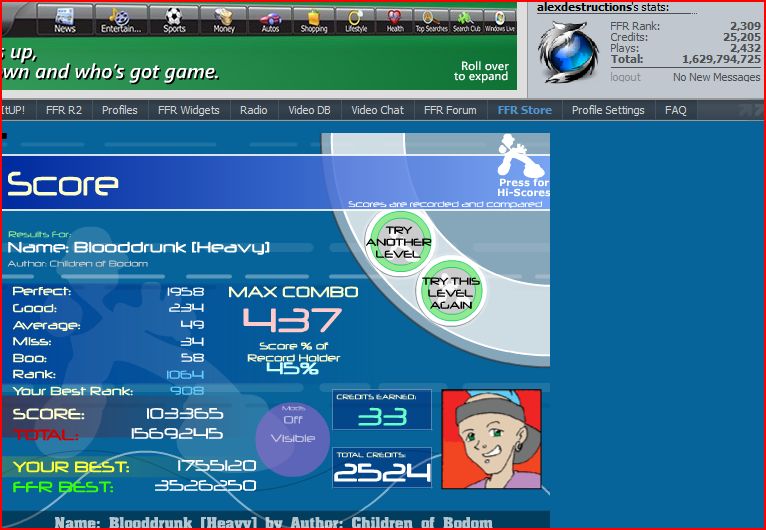Click the user's blue orb avatar

568,52
